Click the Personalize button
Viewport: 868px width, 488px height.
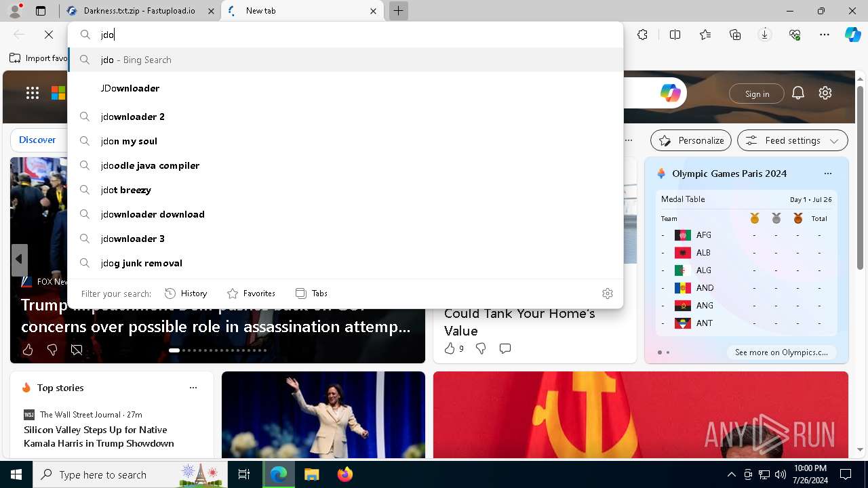click(691, 140)
